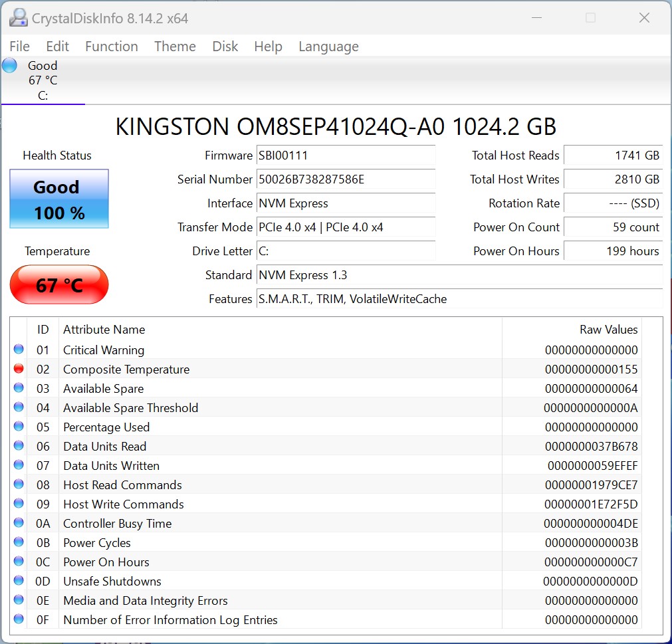Click raw value 0000000000003B
672x644 pixels.
592,543
